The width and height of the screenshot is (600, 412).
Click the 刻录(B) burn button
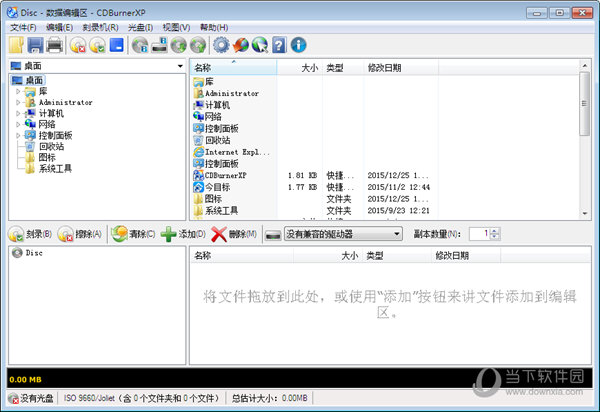point(30,234)
